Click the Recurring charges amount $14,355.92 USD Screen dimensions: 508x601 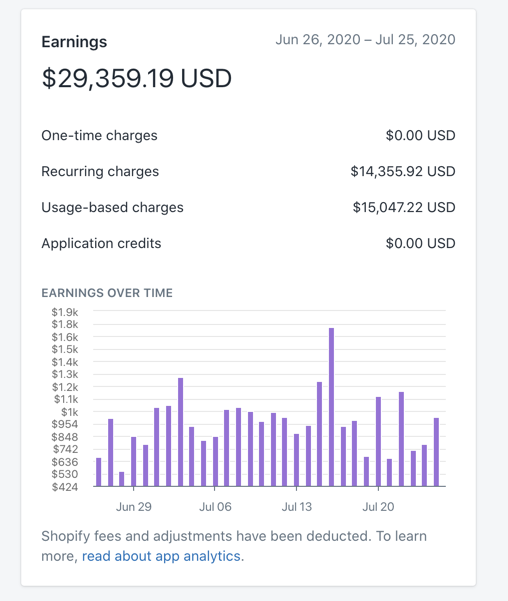403,171
